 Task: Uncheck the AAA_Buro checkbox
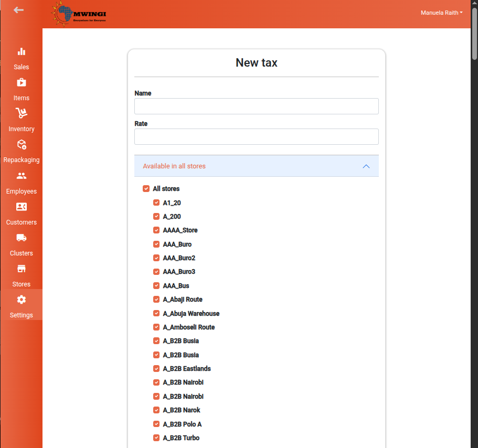tap(156, 244)
